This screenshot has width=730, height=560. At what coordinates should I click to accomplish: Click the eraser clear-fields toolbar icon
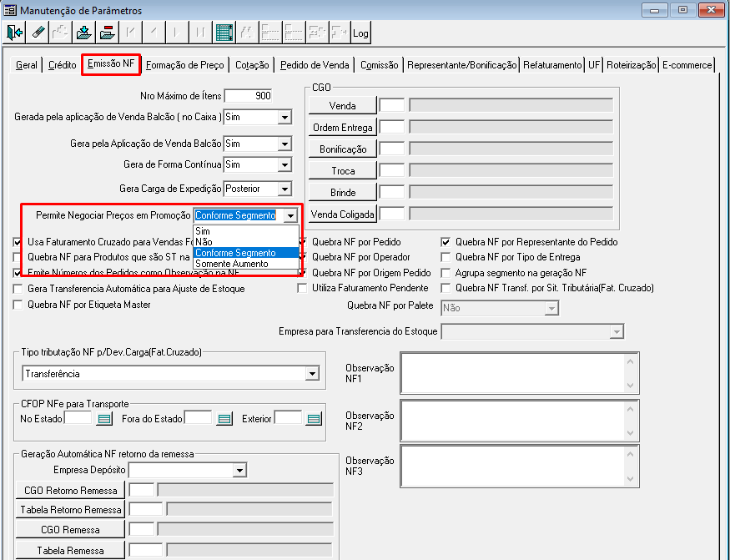click(38, 33)
